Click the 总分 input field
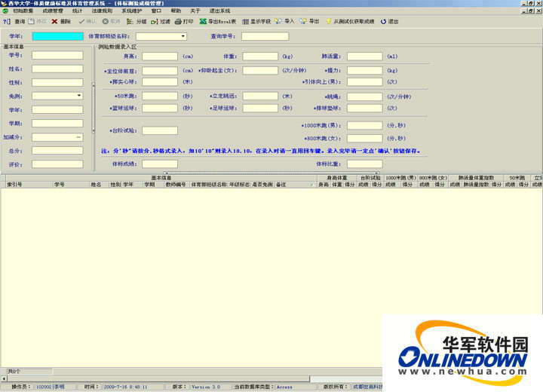The image size is (543, 392). (x=57, y=151)
